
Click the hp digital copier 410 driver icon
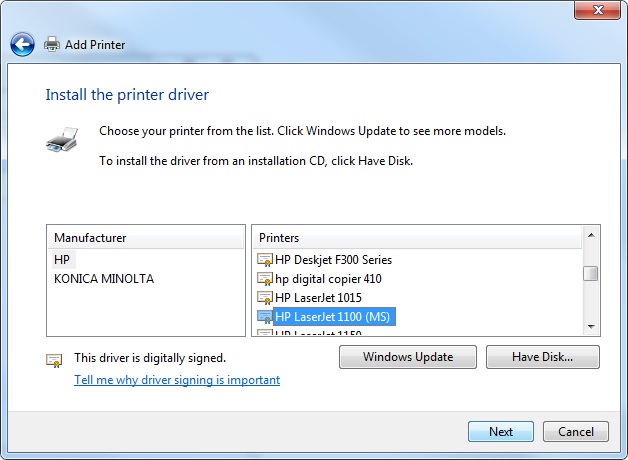coord(264,279)
